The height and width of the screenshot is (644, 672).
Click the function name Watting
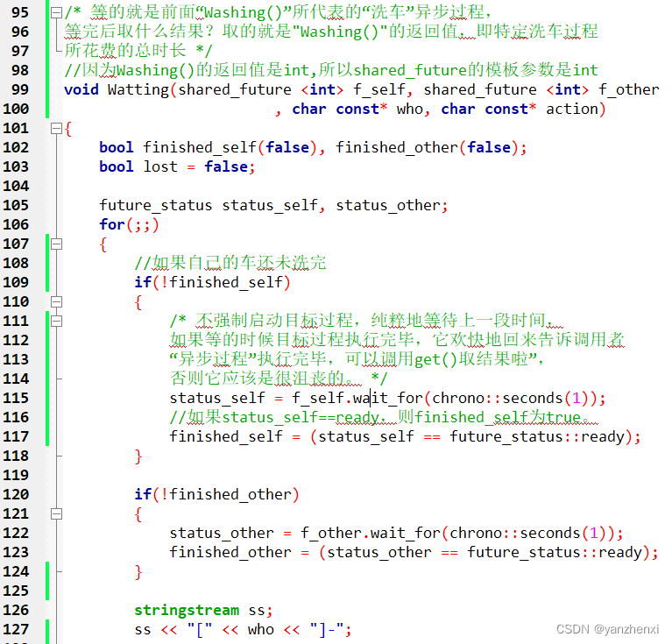pos(138,89)
